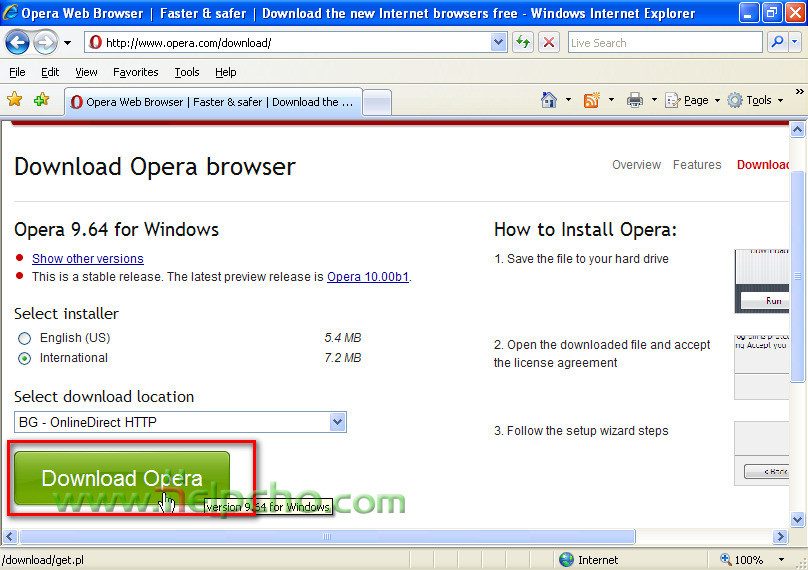Click the 7.2 MB size text
The height and width of the screenshot is (570, 808).
tap(343, 358)
